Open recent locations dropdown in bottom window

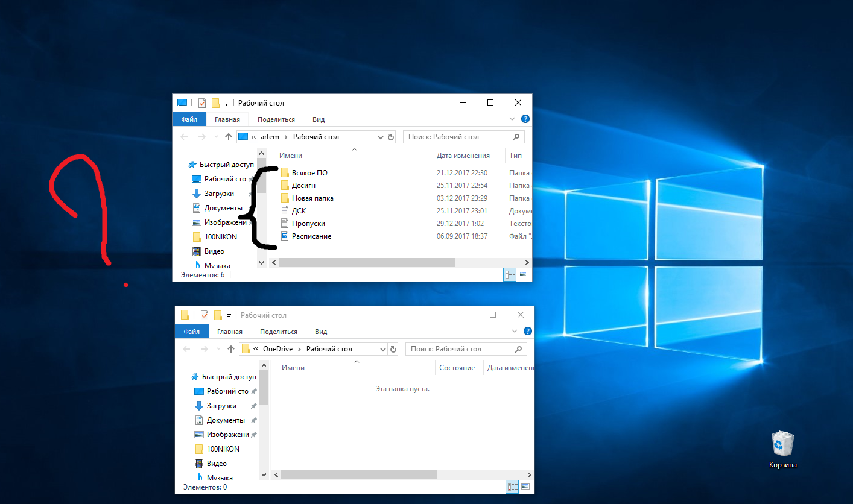click(x=218, y=349)
